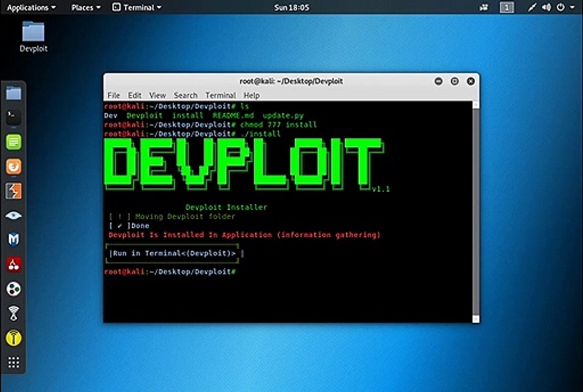Open the volume control in top bar
583x392 pixels.
point(546,8)
